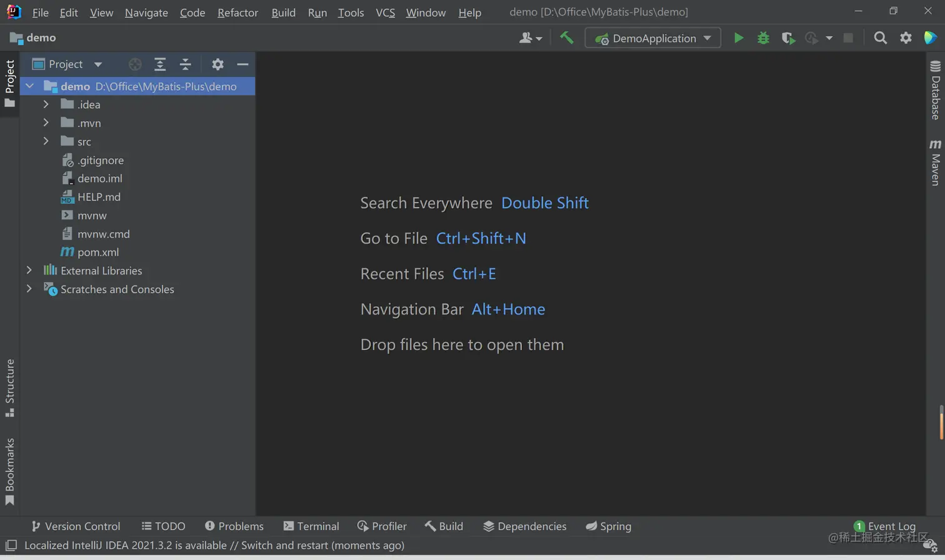Open the Version Control tool tab
The image size is (945, 560).
tap(75, 526)
